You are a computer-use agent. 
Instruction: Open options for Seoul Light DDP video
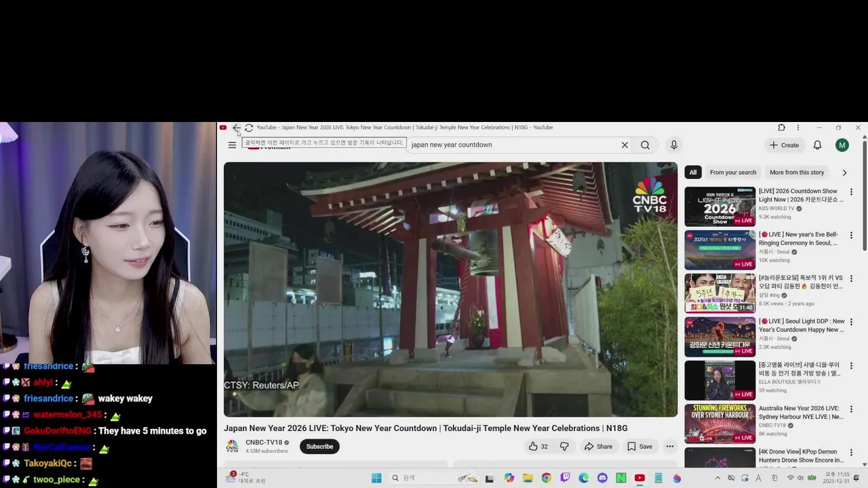[x=851, y=323]
